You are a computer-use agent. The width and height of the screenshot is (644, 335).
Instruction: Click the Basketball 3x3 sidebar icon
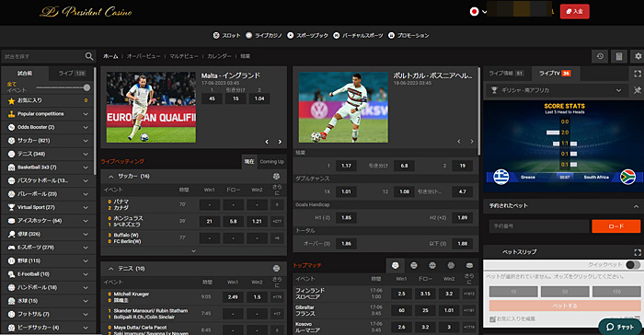[11, 167]
